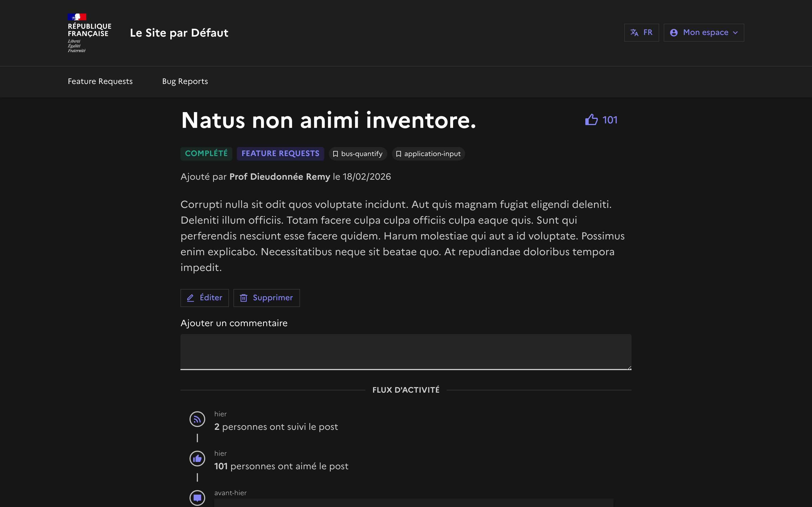Screen dimensions: 812x507
Task: Expand the Mon espace dropdown chevron
Action: point(736,33)
